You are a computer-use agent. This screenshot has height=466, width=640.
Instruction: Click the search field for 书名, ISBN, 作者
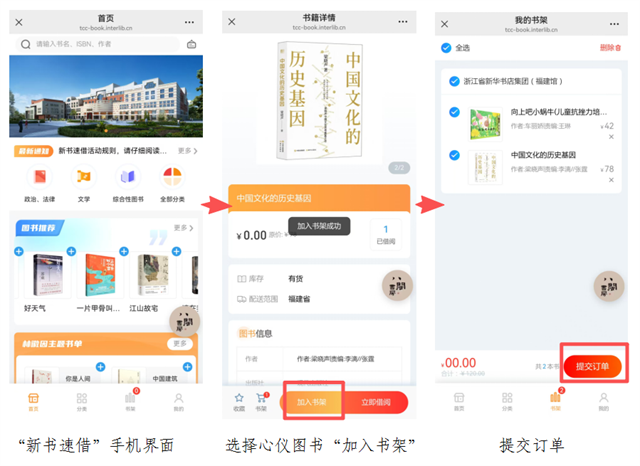click(x=100, y=45)
